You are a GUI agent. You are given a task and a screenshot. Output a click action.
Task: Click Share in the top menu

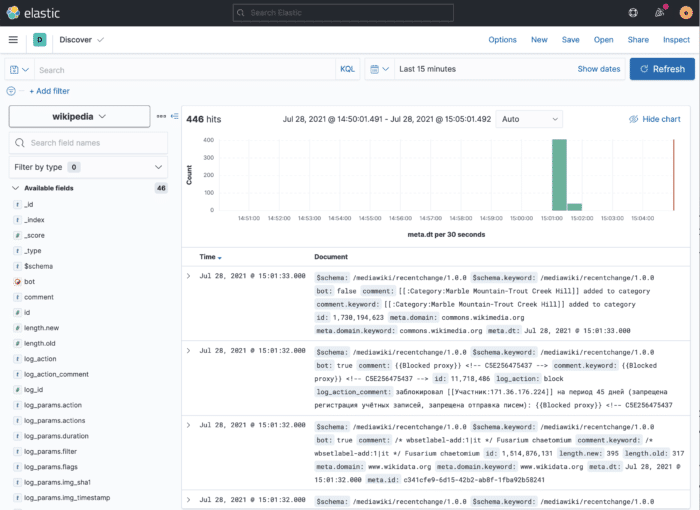[638, 40]
